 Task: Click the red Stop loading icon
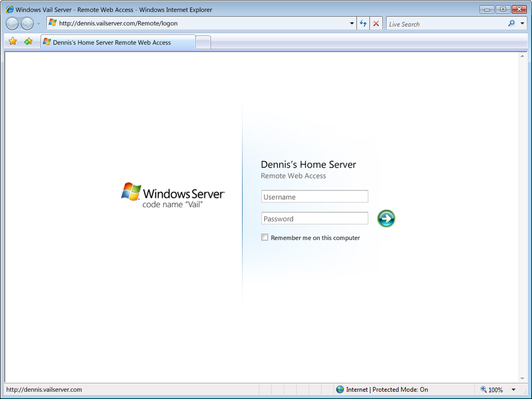376,23
